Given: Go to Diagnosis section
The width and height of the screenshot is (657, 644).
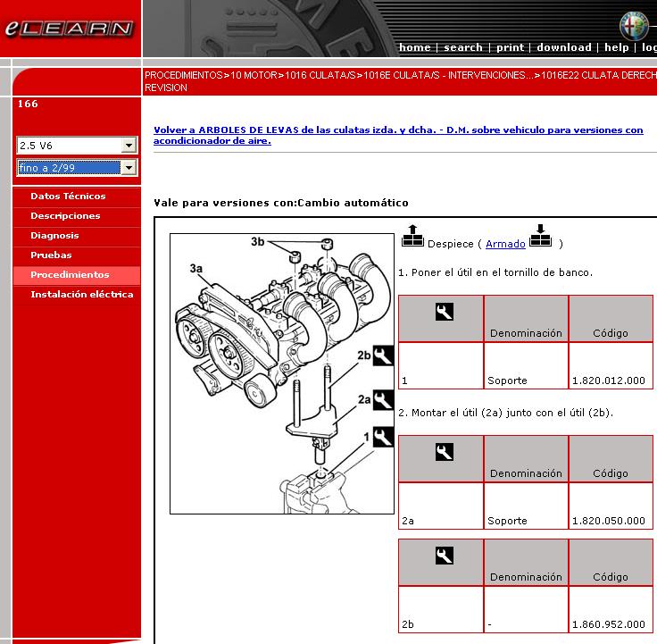Looking at the screenshot, I should (x=54, y=236).
